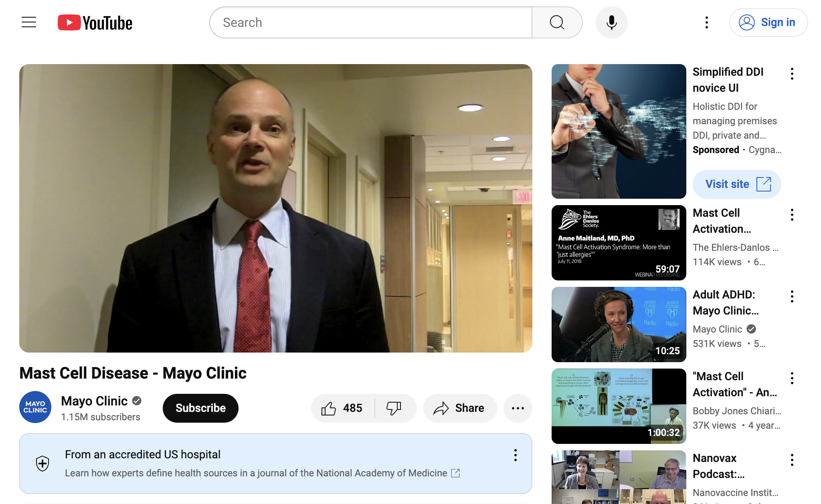821x504 pixels.
Task: Open Adult ADHD: Mayo Clinic title
Action: click(x=726, y=302)
